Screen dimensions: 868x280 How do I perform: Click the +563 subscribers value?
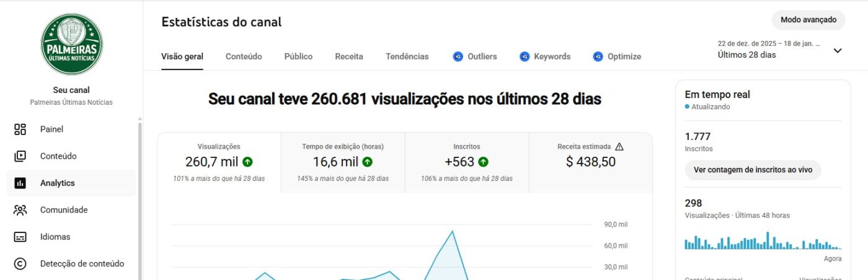click(x=459, y=162)
